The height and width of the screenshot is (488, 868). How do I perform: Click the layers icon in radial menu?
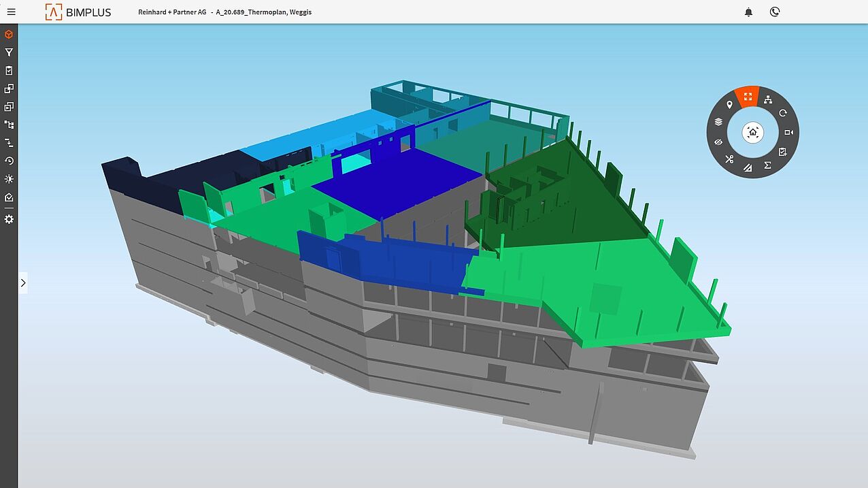pos(718,123)
